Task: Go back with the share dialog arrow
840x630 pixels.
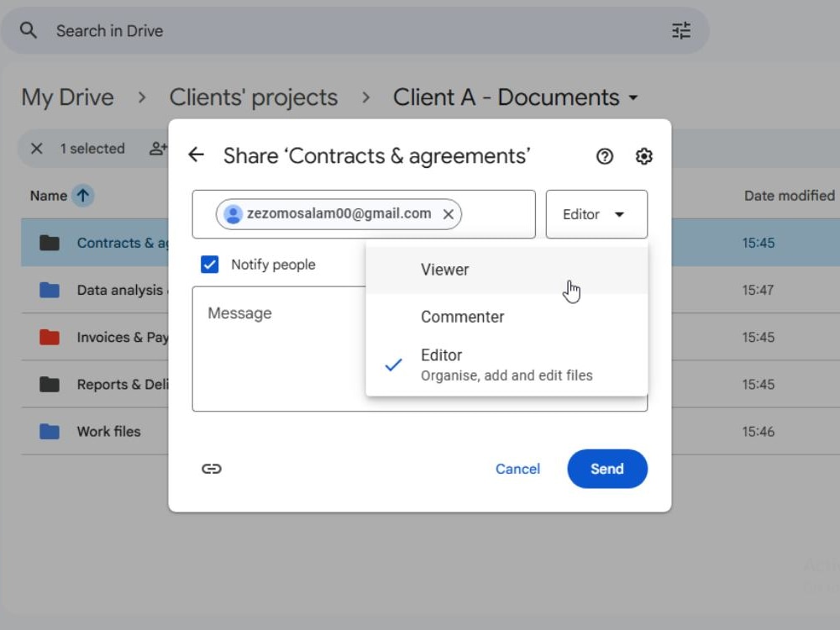Action: [x=196, y=155]
